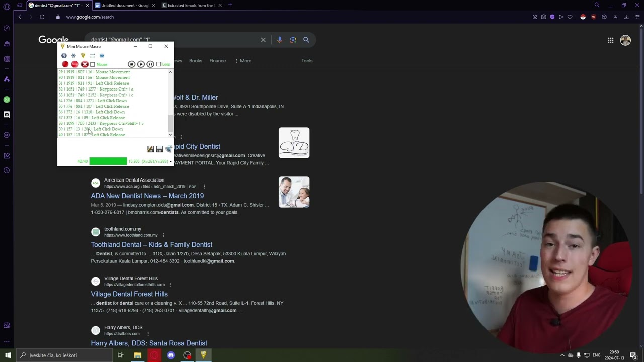Screen dimensions: 644x362
Task: Stop macro playback with the square button
Action: [x=131, y=64]
